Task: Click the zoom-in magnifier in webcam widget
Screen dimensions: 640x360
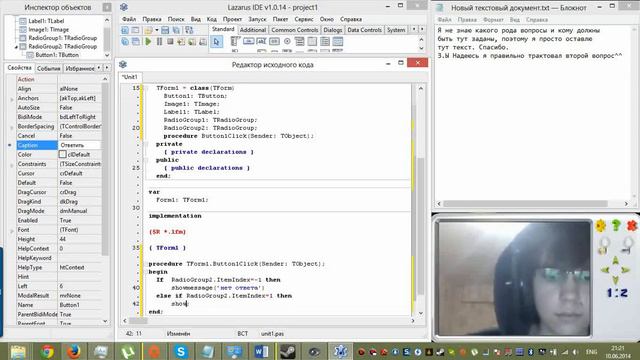Action: [604, 246]
